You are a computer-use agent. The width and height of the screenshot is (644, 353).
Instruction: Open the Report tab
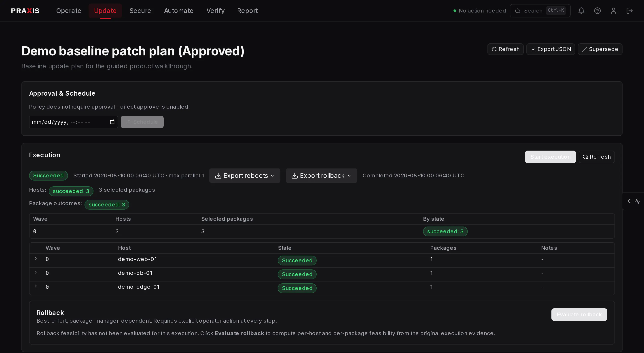coord(247,11)
